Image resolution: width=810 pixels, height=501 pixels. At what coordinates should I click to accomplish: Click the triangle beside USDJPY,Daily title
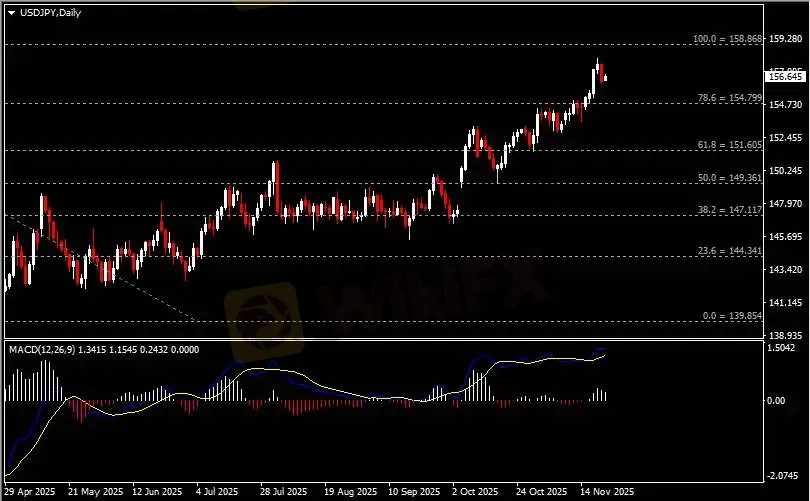[x=11, y=10]
